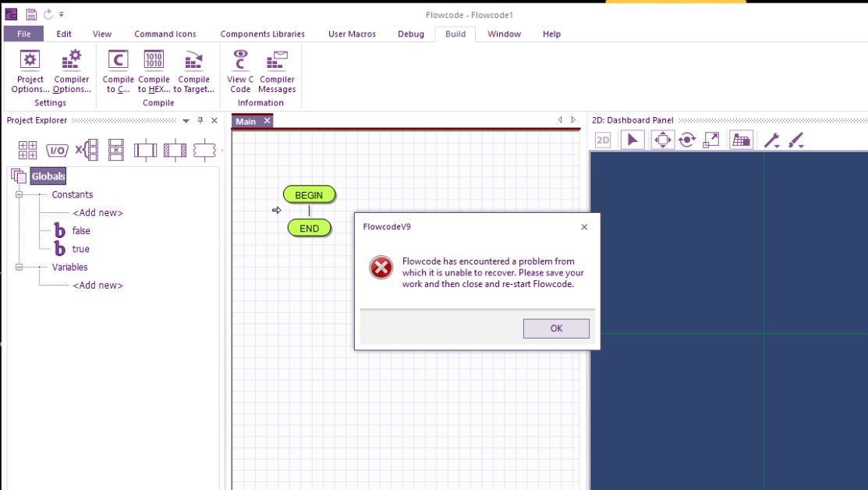Select the END flowchart block
Screen dimensions: 868x490
point(310,228)
